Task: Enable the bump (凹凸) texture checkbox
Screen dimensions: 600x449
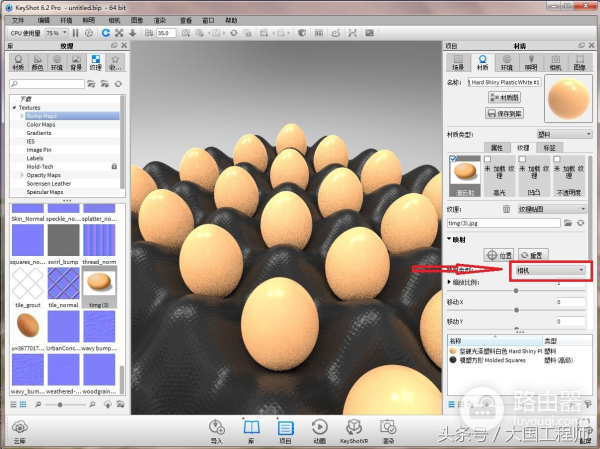Action: pos(522,159)
